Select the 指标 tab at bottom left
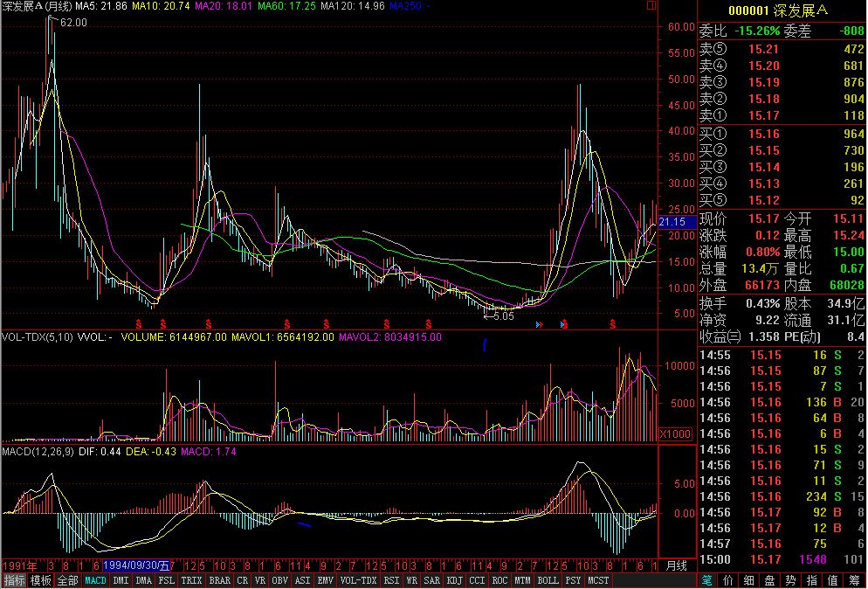This screenshot has height=589, width=868. (14, 580)
